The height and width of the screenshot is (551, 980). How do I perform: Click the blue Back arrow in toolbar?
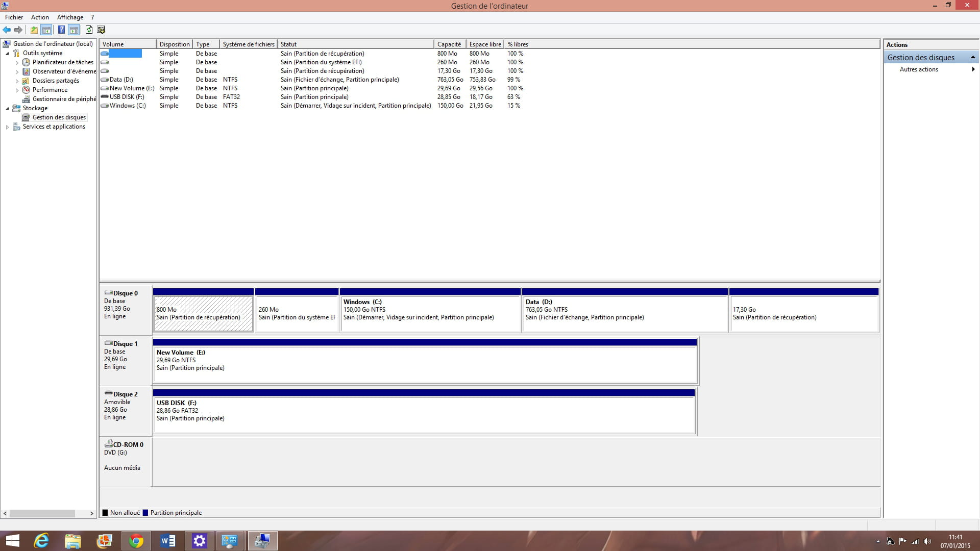(x=7, y=30)
